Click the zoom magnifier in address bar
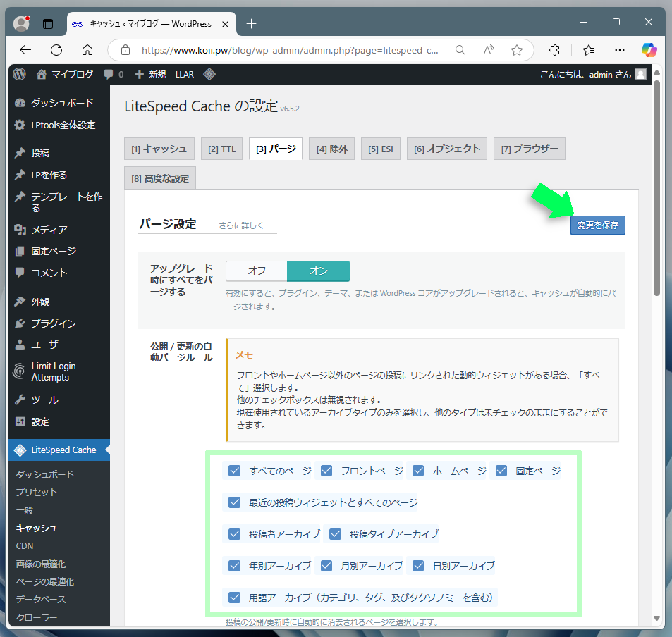This screenshot has height=637, width=672. point(460,50)
